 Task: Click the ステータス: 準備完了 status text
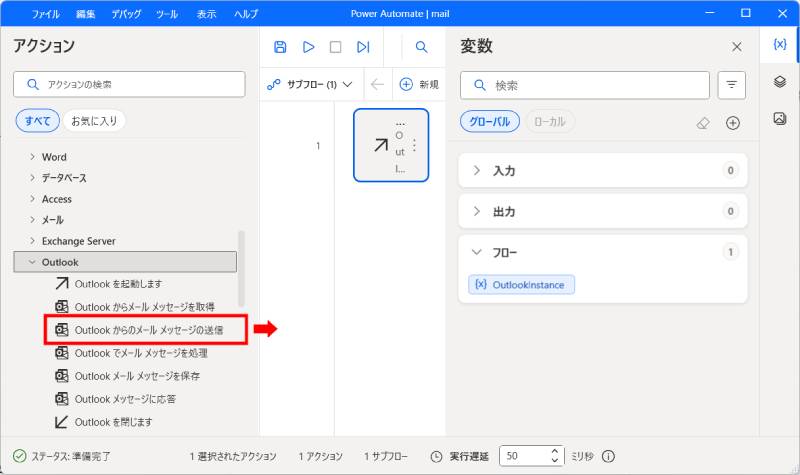coord(70,456)
